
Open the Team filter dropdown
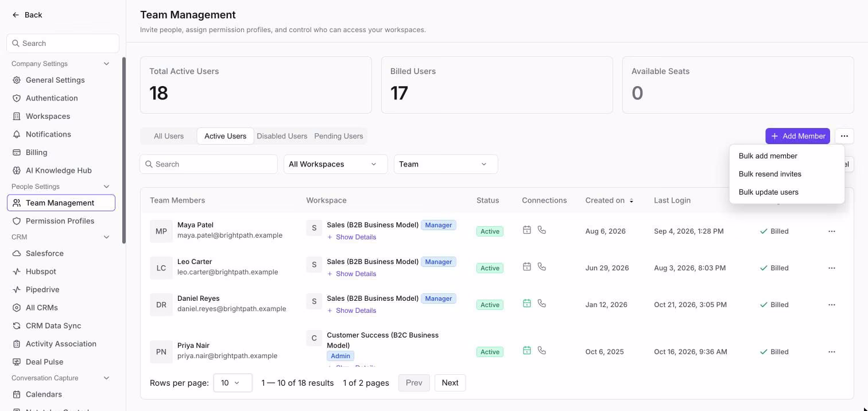[445, 164]
